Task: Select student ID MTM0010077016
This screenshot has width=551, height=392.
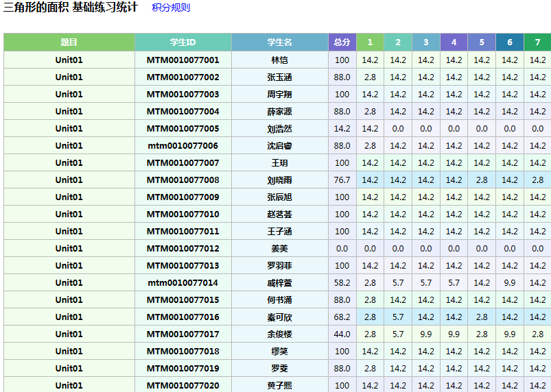Action: coord(183,317)
